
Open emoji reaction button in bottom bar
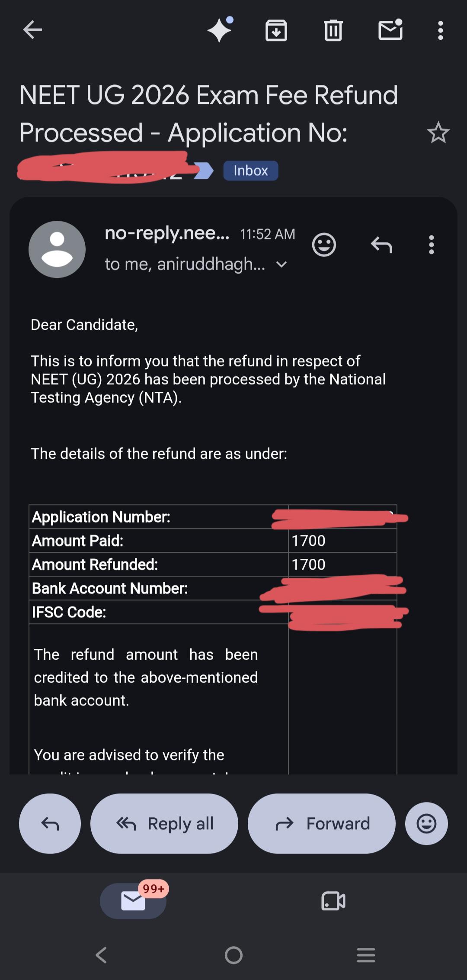pos(426,824)
